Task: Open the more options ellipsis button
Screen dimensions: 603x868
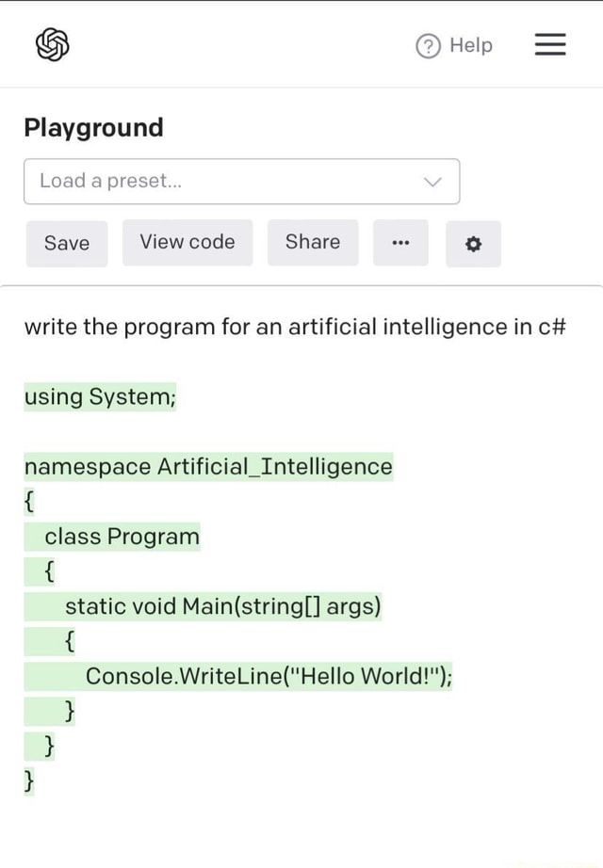Action: (x=400, y=243)
